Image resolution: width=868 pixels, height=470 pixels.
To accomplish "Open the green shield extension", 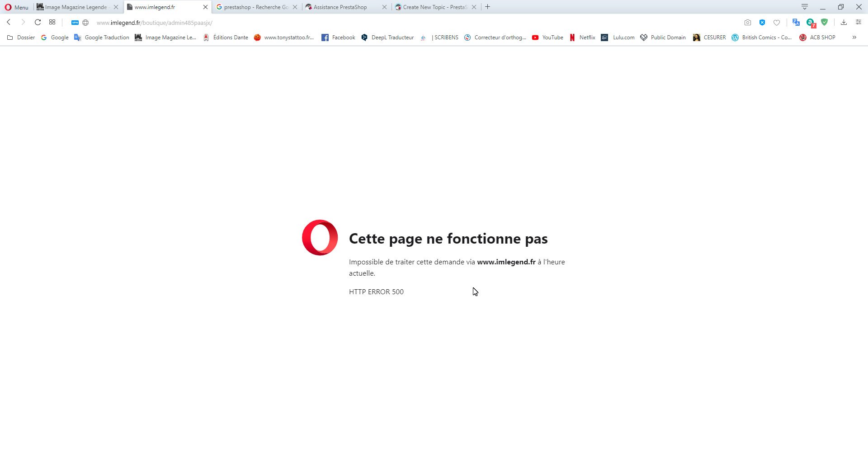I will coord(825,22).
